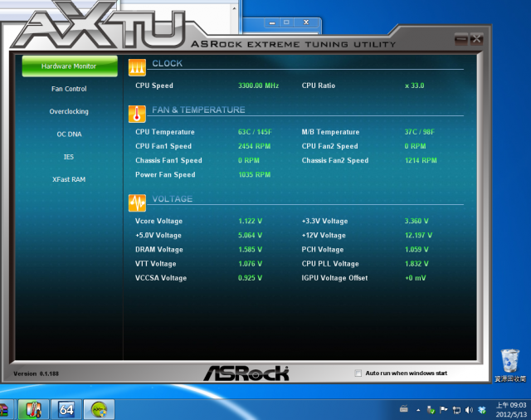Image resolution: width=531 pixels, height=420 pixels.
Task: Maximize the background window behind AXTU
Action: [286, 22]
